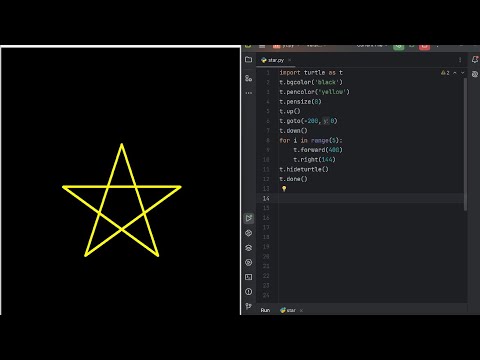Click the t.hideturtle() line
Image resolution: width=480 pixels, height=360 pixels.
point(304,169)
